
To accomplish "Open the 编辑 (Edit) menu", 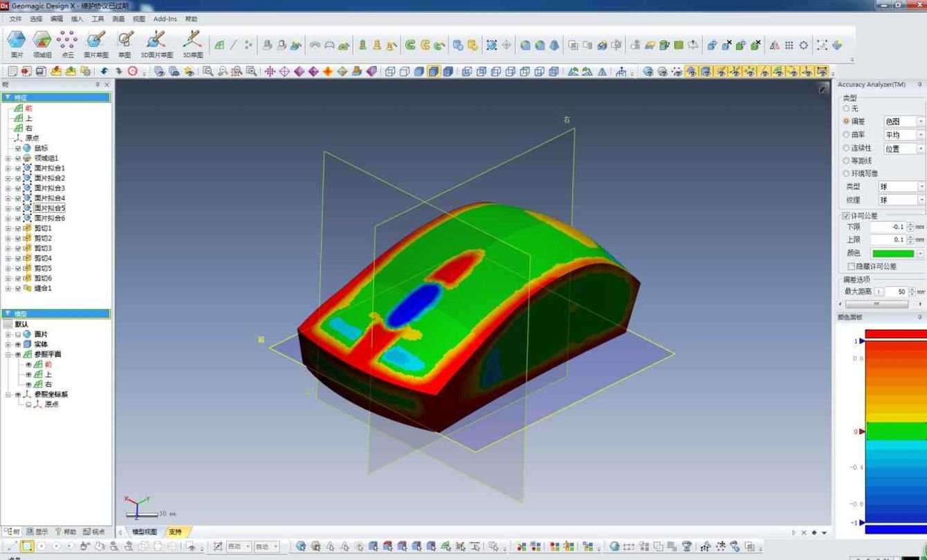I will click(x=57, y=19).
